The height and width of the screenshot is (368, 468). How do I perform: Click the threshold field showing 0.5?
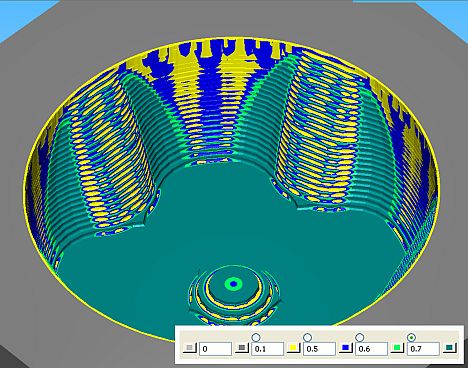pos(319,349)
